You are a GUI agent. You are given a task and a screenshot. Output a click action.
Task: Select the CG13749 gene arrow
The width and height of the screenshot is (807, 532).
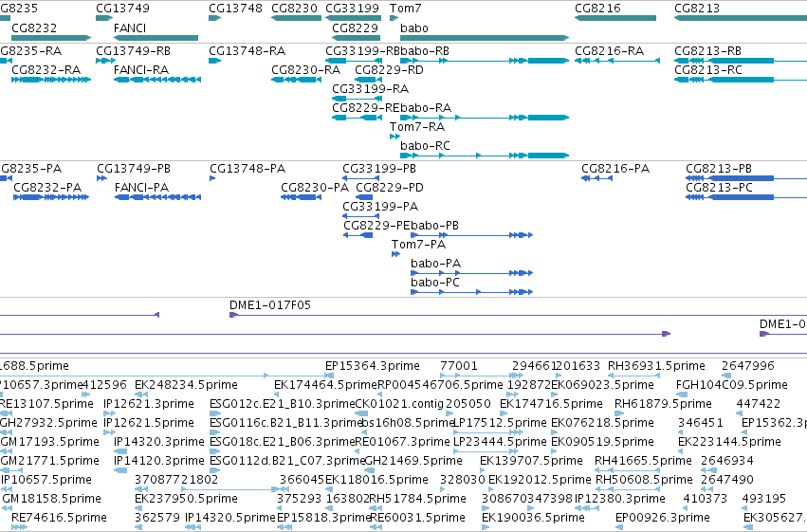104,18
